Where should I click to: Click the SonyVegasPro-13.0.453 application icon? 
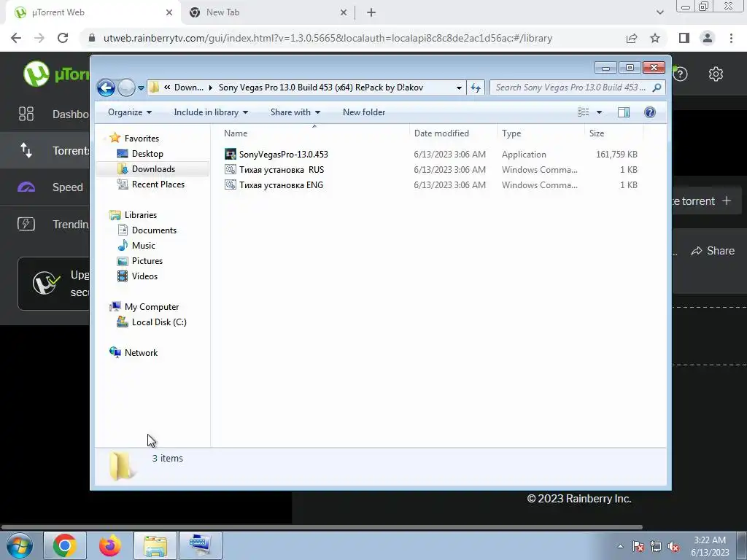(x=231, y=155)
